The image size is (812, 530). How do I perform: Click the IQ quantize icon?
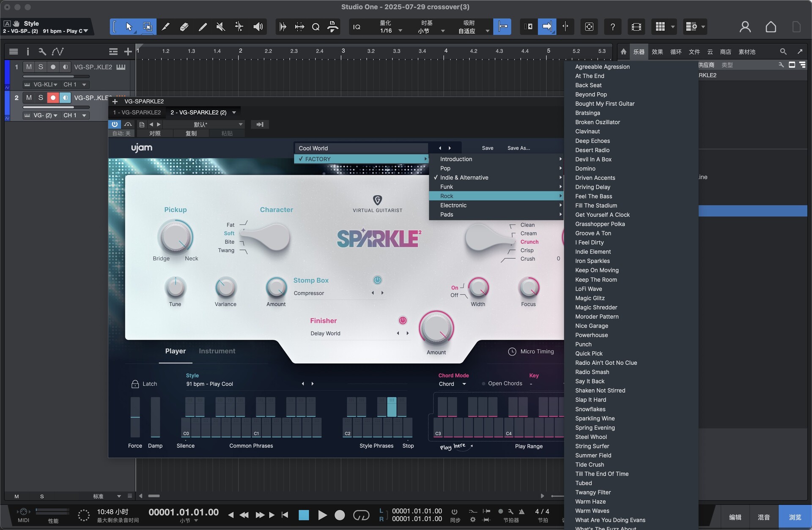tap(357, 27)
